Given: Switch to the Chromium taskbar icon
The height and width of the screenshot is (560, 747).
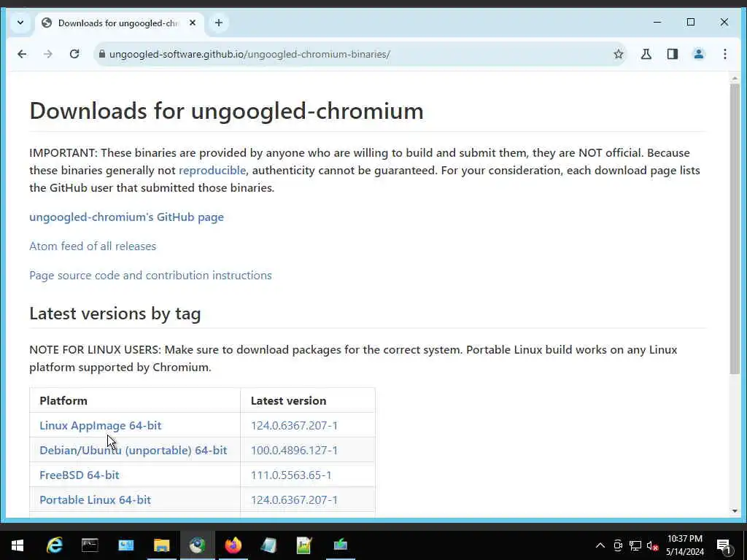Looking at the screenshot, I should (x=197, y=545).
